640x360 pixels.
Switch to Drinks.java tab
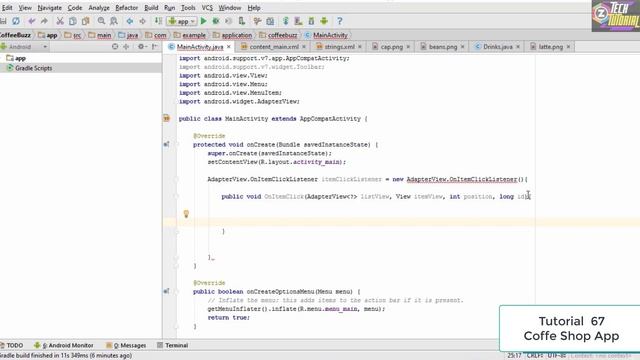click(498, 47)
